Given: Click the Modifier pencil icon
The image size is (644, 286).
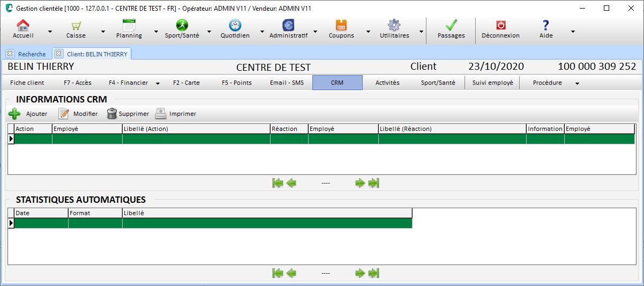Looking at the screenshot, I should point(64,114).
